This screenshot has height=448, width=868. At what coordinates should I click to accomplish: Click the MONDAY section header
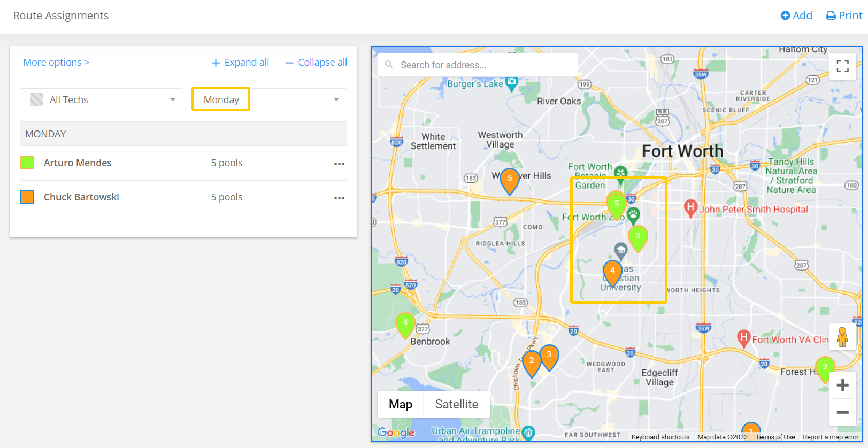pyautogui.click(x=183, y=134)
